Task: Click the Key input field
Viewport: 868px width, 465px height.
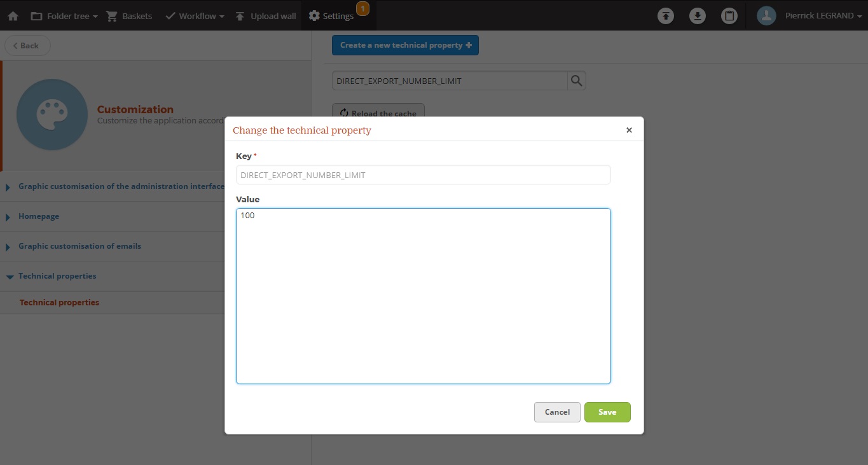Action: coord(423,175)
